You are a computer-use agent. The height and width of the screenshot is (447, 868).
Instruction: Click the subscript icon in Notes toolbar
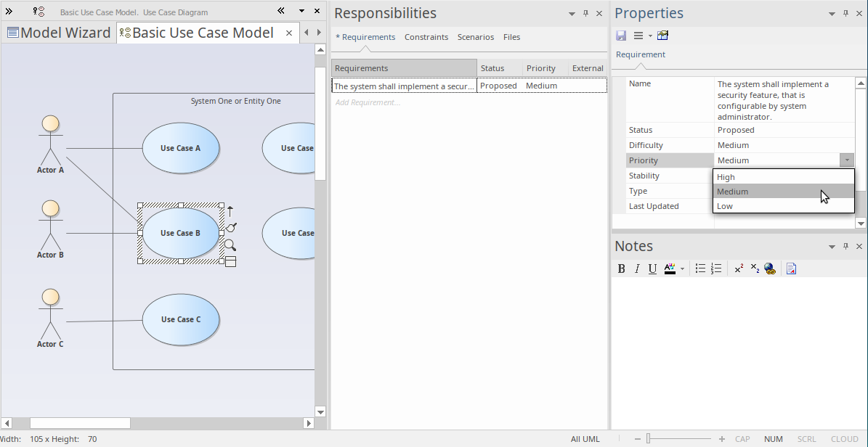point(755,268)
